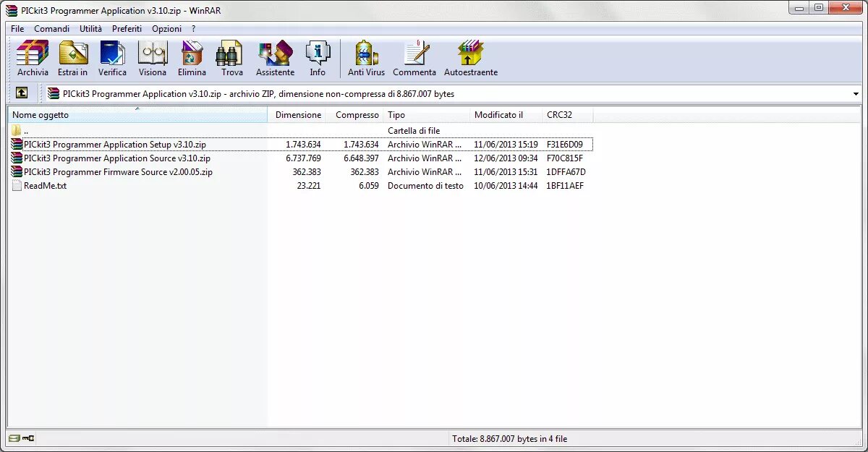Viewport: 868px width, 452px height.
Task: Run Verifica on the archive
Action: pos(112,59)
